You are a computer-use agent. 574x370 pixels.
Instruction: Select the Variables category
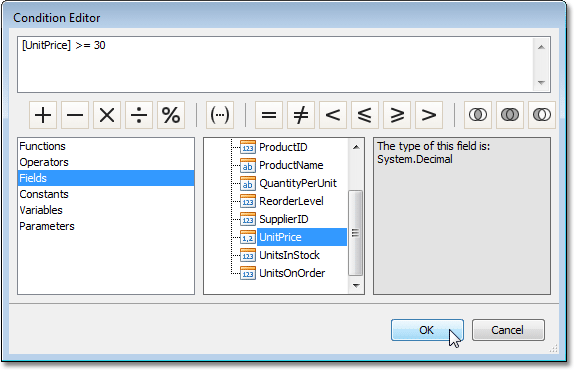tap(106, 210)
